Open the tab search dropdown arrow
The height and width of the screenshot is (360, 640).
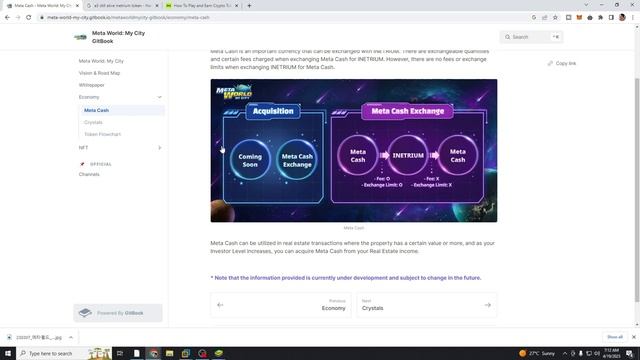(x=586, y=5)
